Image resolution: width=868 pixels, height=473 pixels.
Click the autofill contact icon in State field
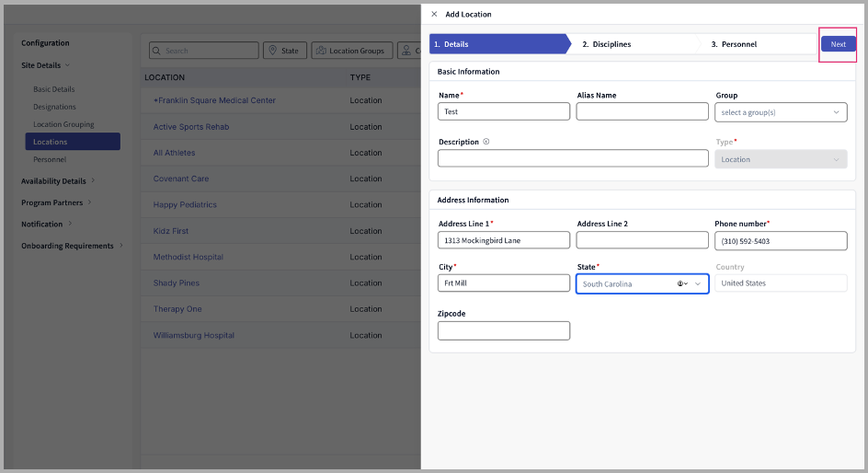[681, 283]
